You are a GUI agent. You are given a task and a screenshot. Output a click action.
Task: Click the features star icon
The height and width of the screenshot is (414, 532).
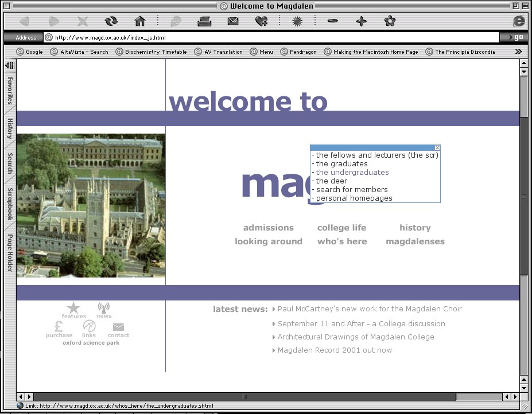coord(73,307)
